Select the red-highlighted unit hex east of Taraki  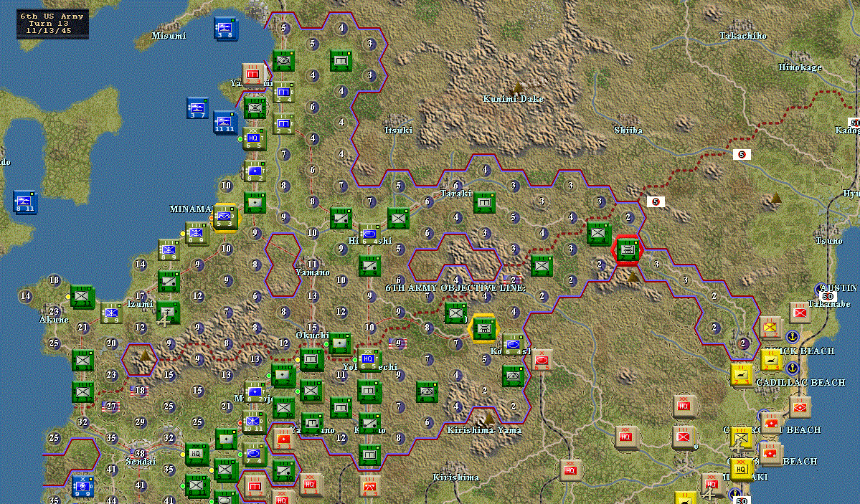pyautogui.click(x=628, y=250)
